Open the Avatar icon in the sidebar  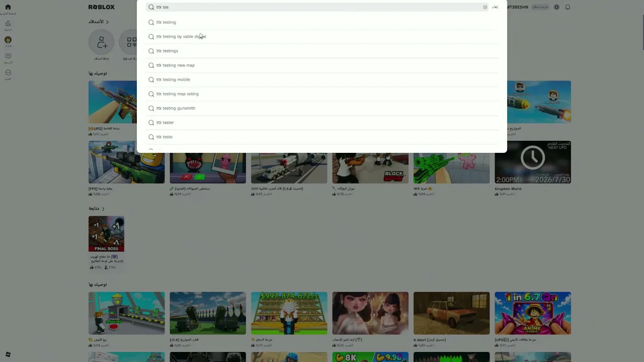pyautogui.click(x=8, y=40)
